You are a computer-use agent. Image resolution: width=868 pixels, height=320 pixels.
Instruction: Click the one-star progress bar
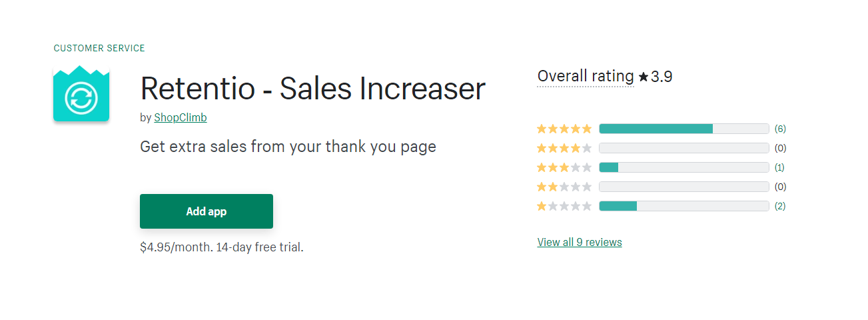(684, 206)
